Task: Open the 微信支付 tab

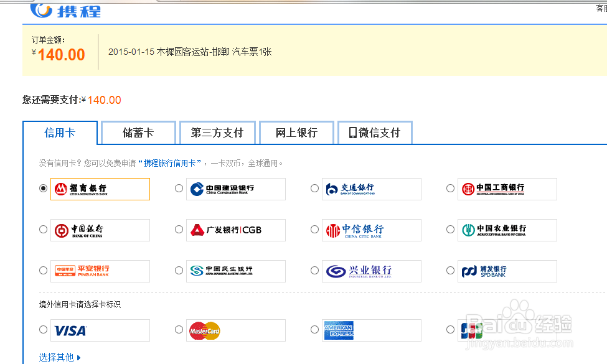Action: 375,133
